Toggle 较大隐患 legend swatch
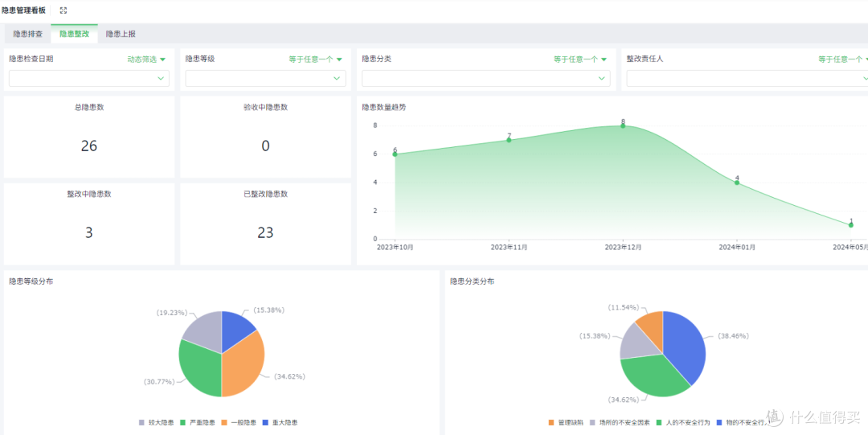This screenshot has width=868, height=435. [141, 423]
